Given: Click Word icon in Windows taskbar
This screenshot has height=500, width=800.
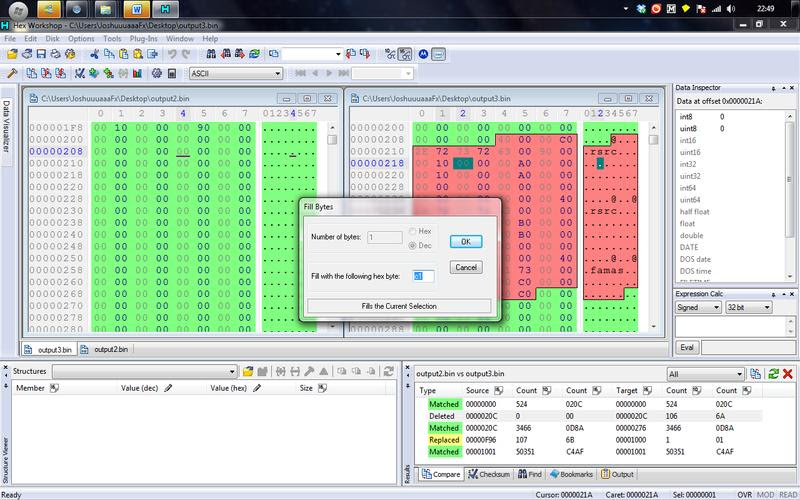Looking at the screenshot, I should [136, 9].
